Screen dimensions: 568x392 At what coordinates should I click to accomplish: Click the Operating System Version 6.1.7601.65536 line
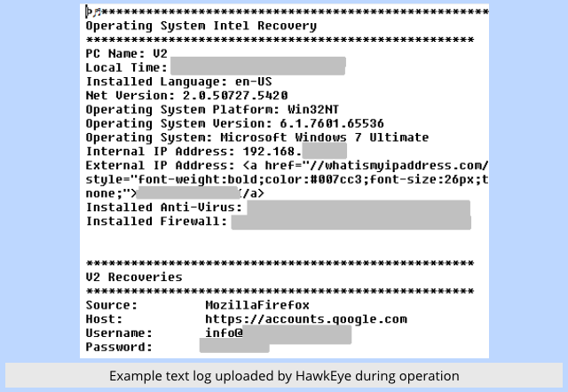coord(234,124)
